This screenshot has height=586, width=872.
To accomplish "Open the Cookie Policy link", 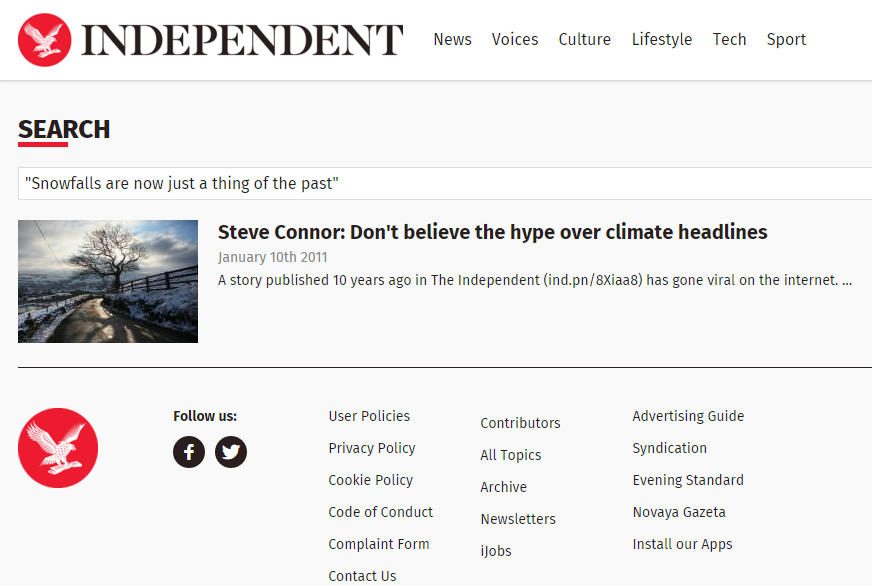I will coord(370,480).
